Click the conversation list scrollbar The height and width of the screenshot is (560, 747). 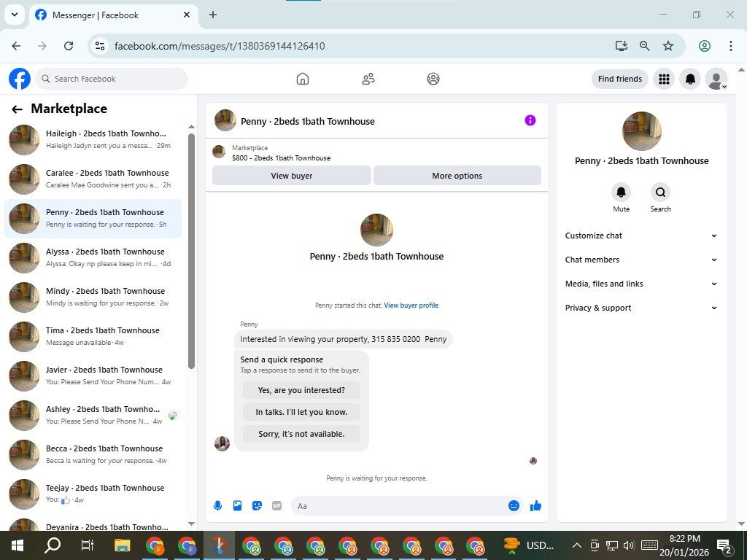191,251
